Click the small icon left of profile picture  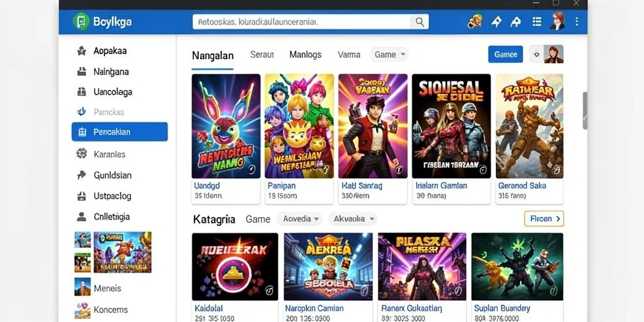[x=536, y=54]
